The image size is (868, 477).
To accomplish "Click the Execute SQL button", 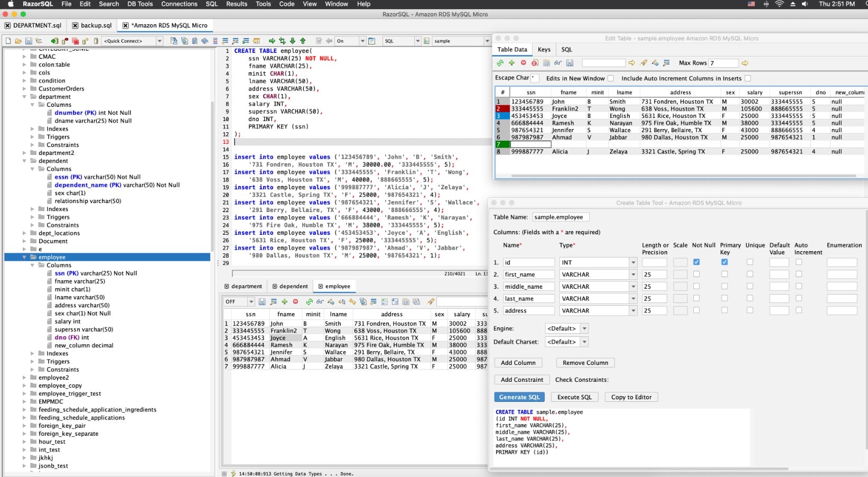I will pyautogui.click(x=574, y=397).
